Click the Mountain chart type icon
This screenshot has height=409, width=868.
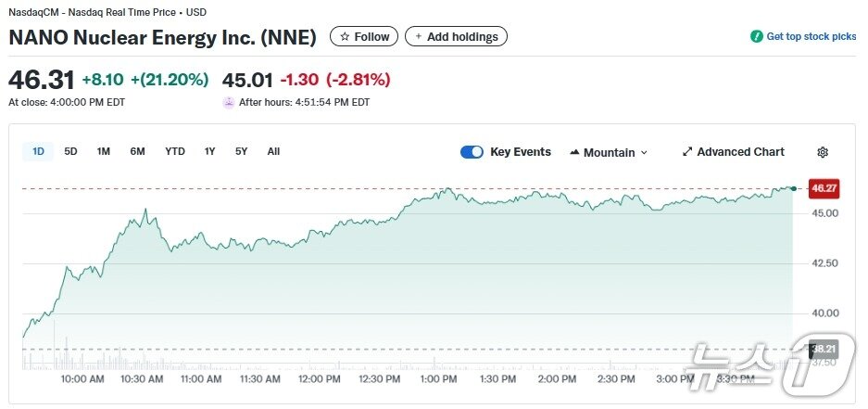574,152
